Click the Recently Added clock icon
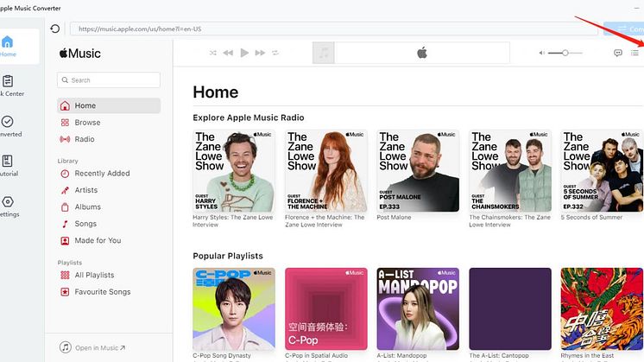 (x=65, y=174)
